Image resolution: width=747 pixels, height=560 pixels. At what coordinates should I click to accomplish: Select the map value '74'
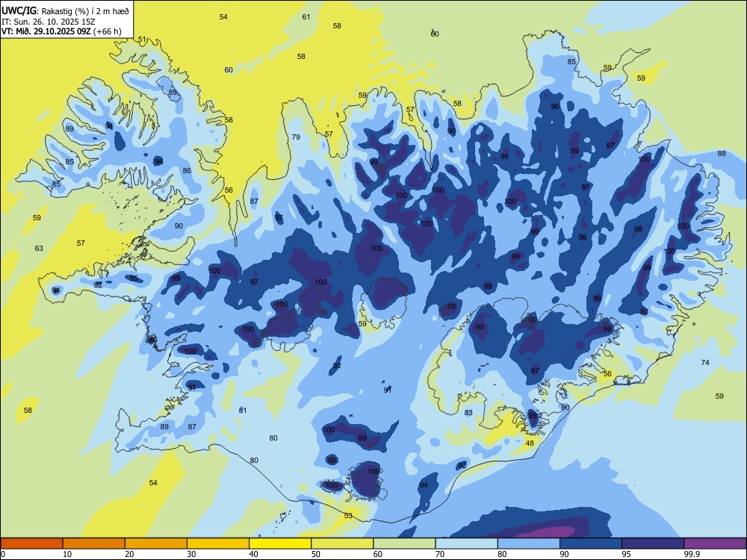pos(705,362)
